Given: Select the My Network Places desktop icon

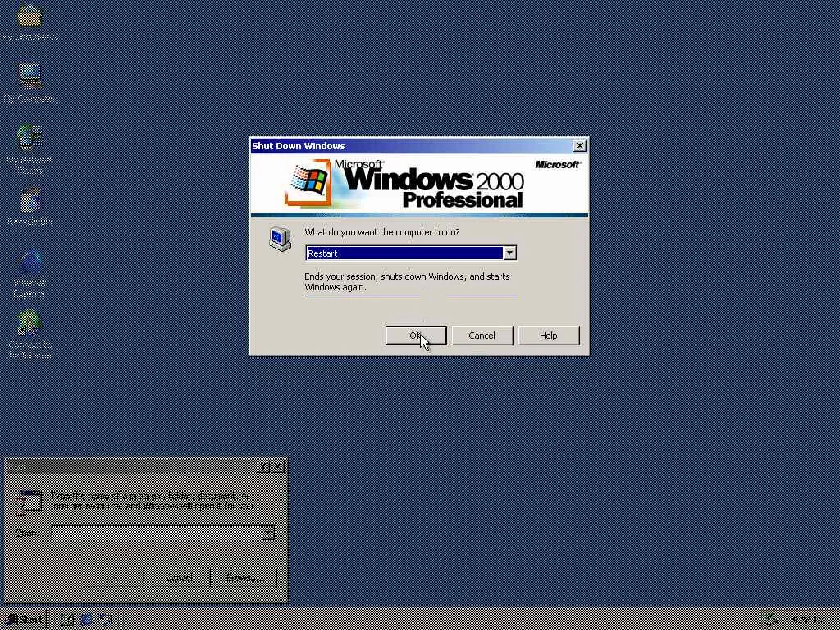Looking at the screenshot, I should tap(30, 149).
